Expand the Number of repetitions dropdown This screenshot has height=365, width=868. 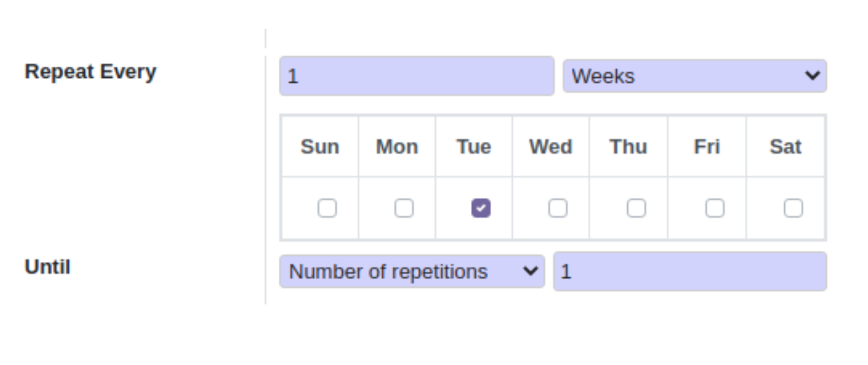pos(411,271)
